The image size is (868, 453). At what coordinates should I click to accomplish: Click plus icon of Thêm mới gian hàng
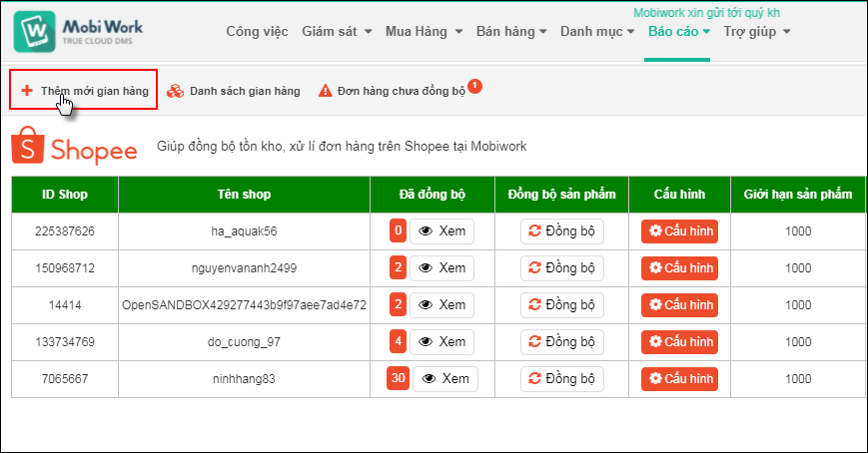point(27,90)
